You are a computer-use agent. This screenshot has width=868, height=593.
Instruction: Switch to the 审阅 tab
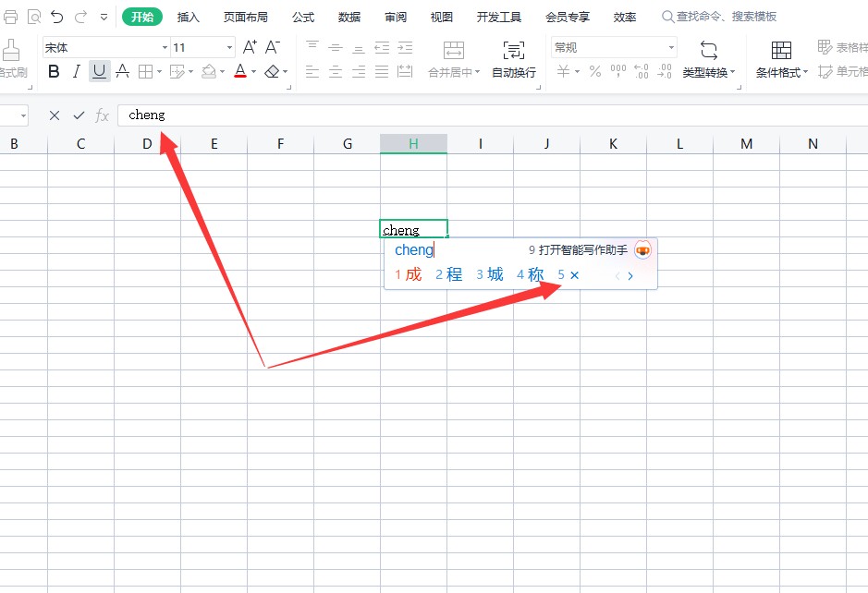coord(396,18)
